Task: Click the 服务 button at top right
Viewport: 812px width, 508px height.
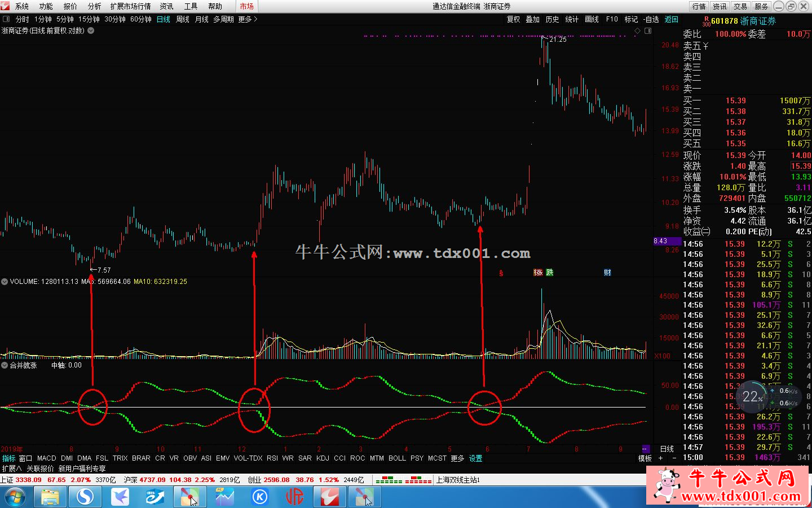Action: click(x=761, y=6)
